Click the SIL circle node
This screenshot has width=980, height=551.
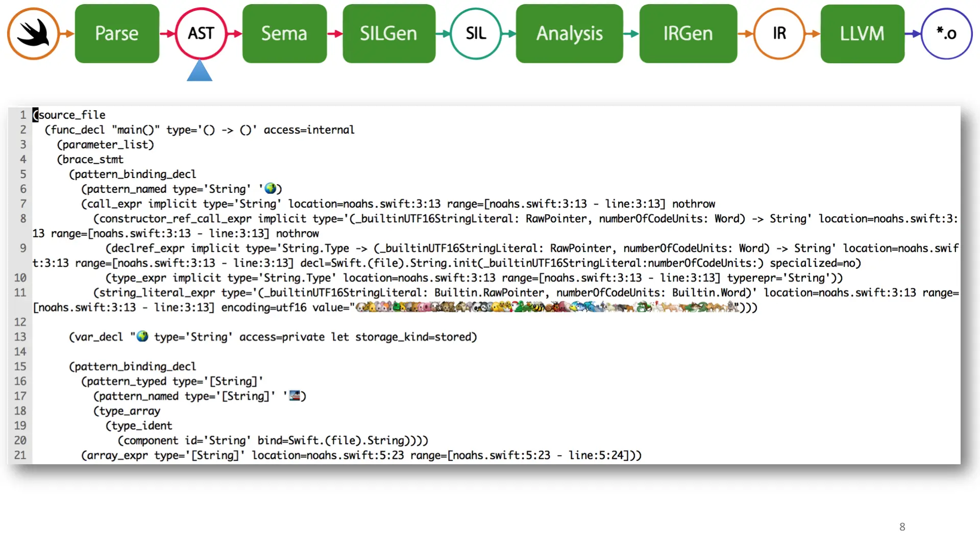tap(476, 34)
